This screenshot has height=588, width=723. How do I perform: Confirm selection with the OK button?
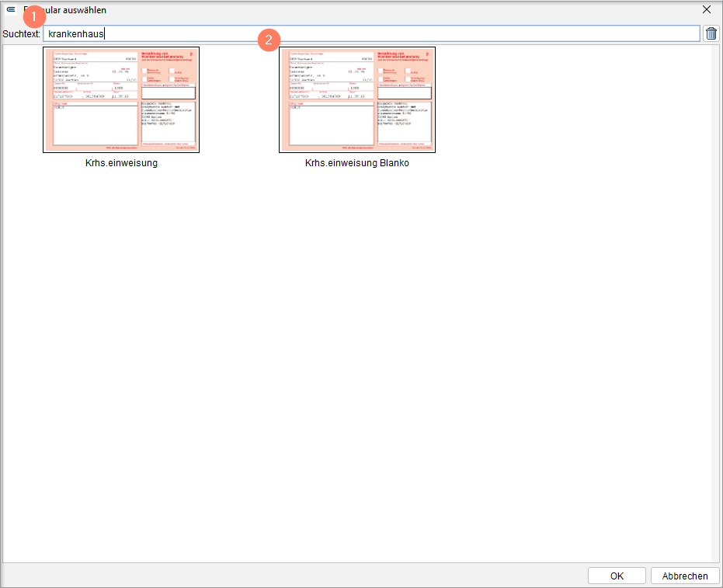(617, 576)
